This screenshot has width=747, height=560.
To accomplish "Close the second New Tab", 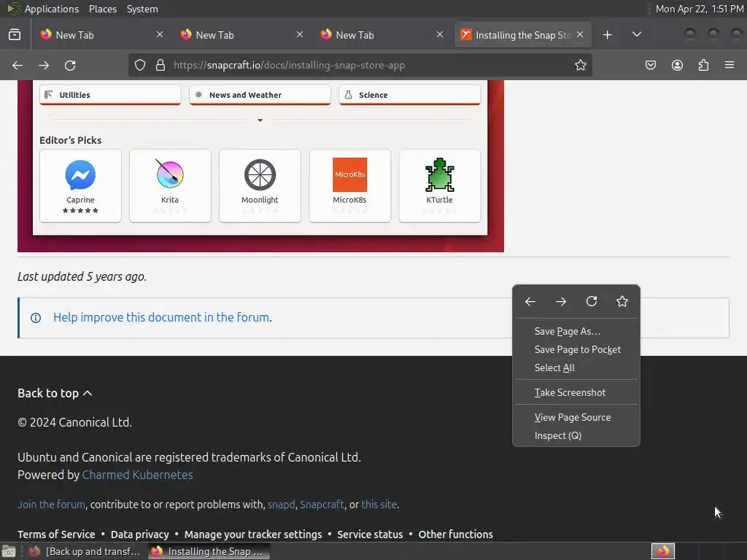I will 300,34.
